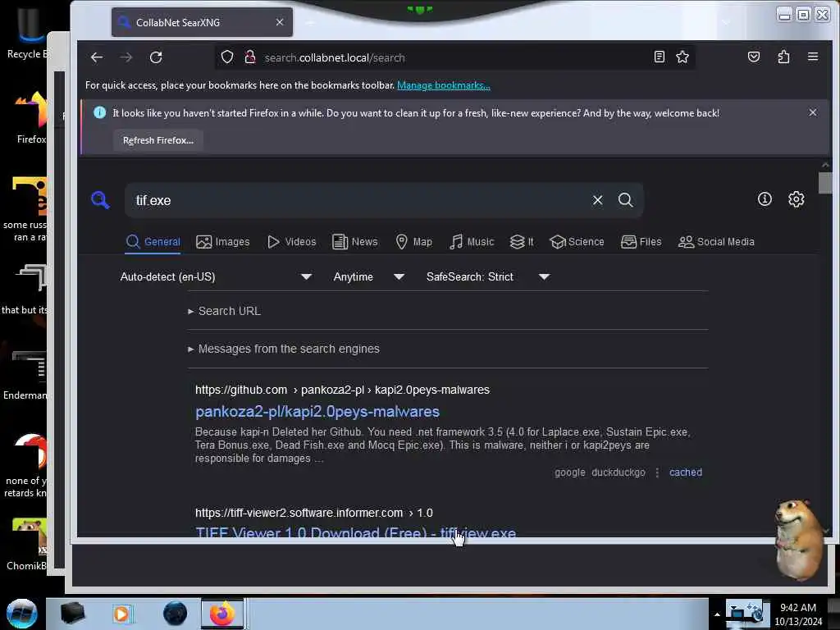Image resolution: width=840 pixels, height=630 pixels.
Task: Click the page vertical scrollbar thumb
Action: pyautogui.click(x=825, y=183)
